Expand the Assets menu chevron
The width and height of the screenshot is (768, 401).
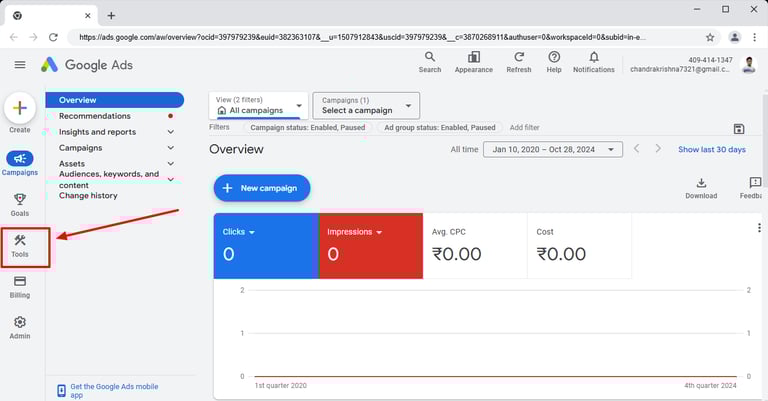pyautogui.click(x=170, y=164)
